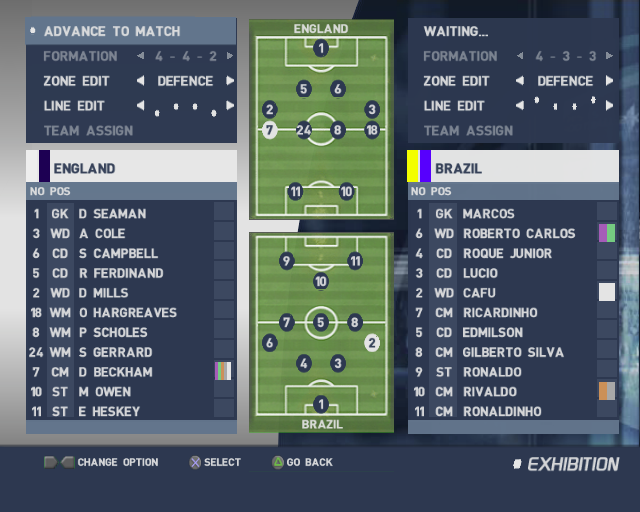The height and width of the screenshot is (512, 640).
Task: Click highlighted England player marker 7
Action: pyautogui.click(x=269, y=129)
